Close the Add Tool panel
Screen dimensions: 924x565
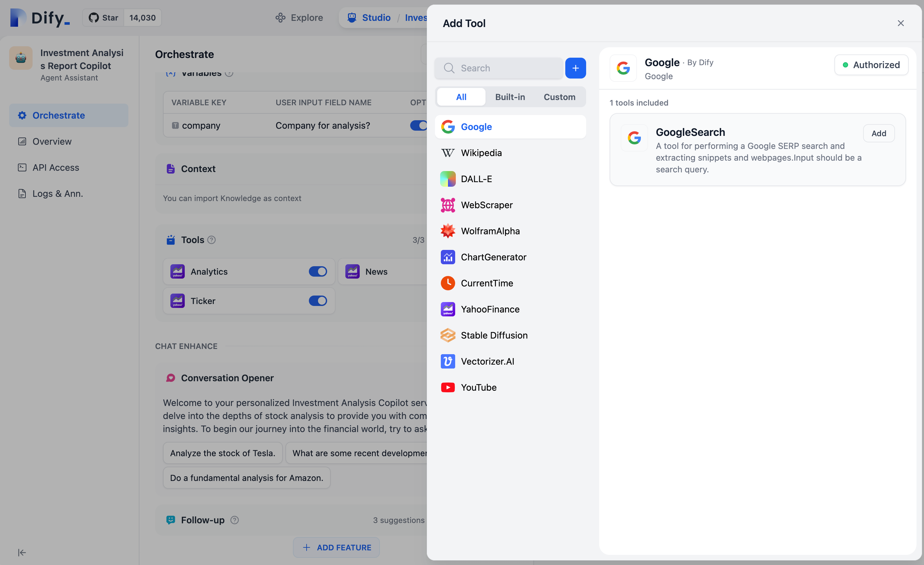click(x=900, y=23)
